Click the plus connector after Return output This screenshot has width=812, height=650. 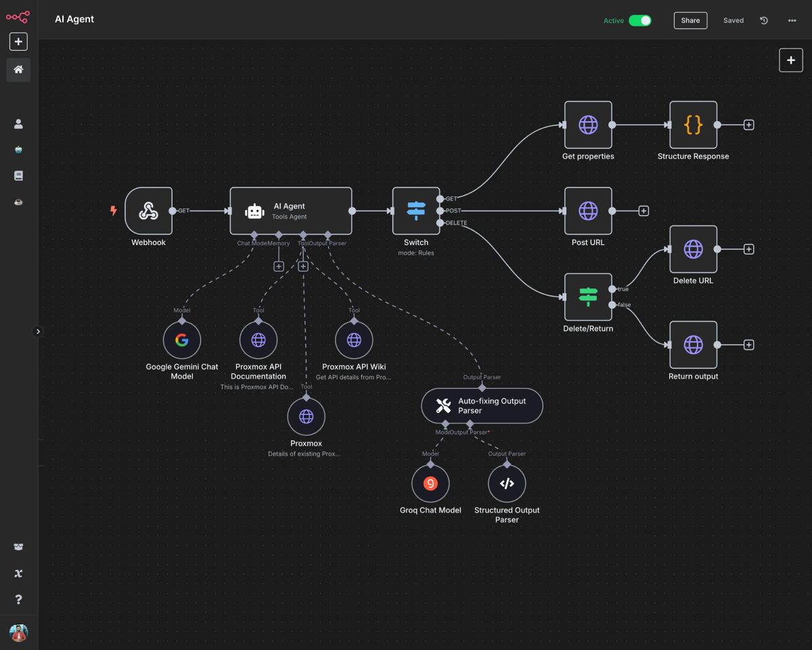(748, 345)
